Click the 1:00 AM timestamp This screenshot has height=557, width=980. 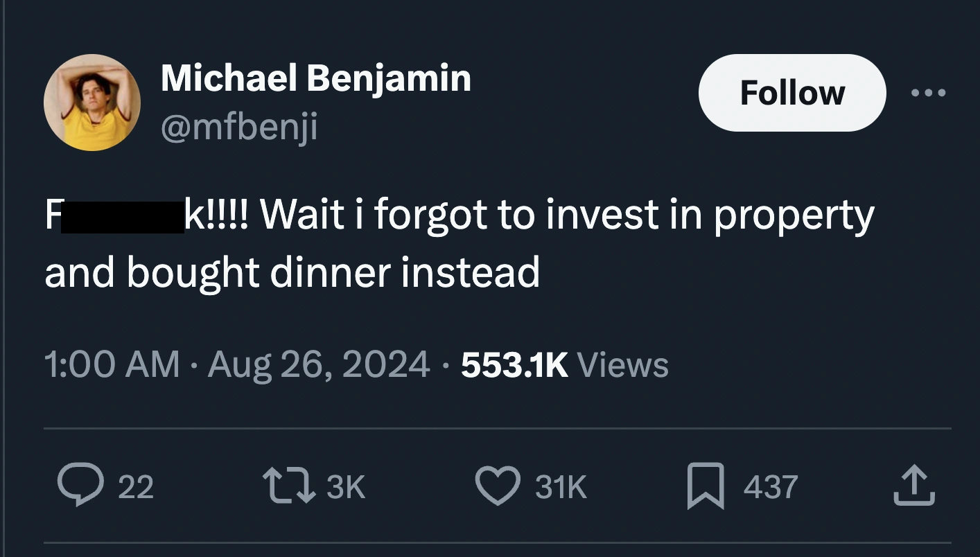pyautogui.click(x=111, y=364)
